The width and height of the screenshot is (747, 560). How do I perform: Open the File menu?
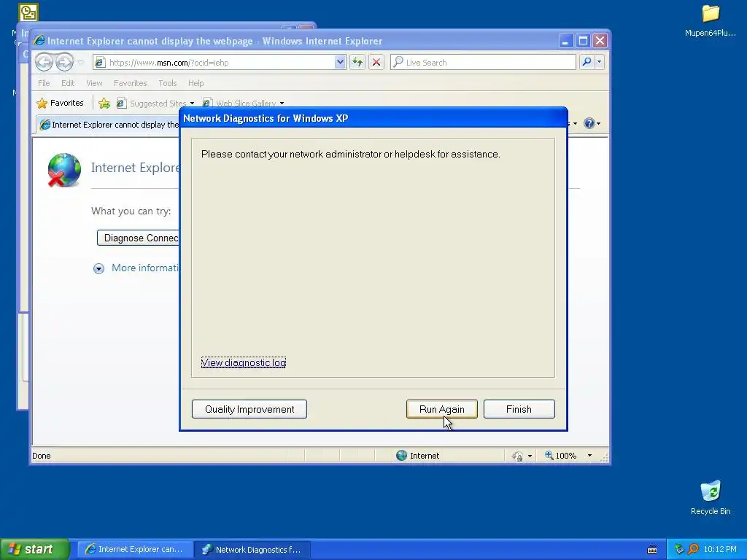pyautogui.click(x=44, y=83)
